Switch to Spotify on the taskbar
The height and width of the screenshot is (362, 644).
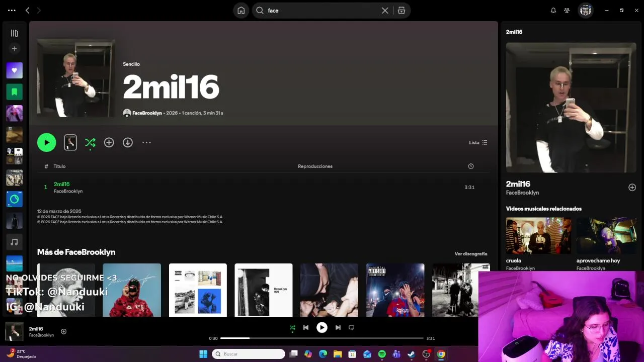[382, 354]
